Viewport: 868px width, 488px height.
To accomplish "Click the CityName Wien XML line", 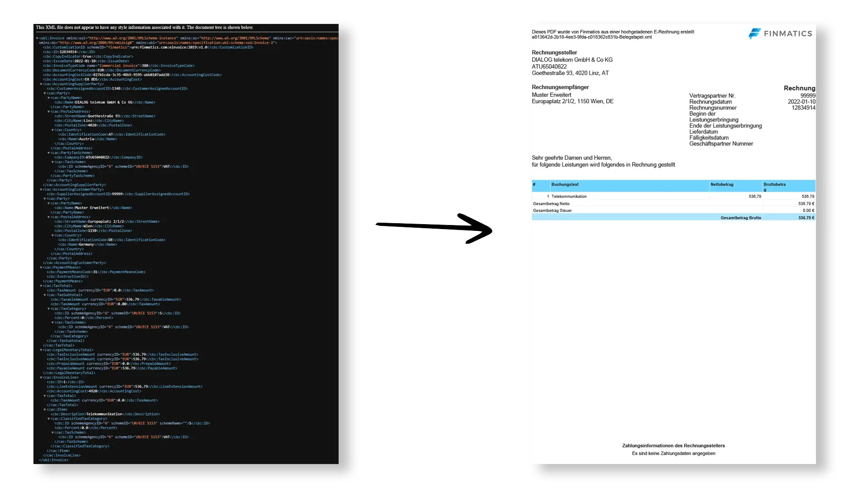I will click(89, 226).
